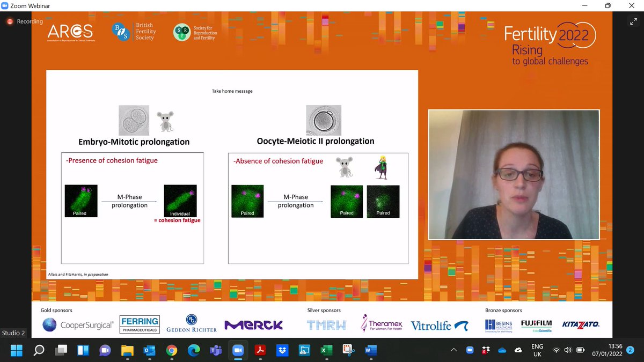
Task: Open the Windows Start menu
Action: coord(16,350)
